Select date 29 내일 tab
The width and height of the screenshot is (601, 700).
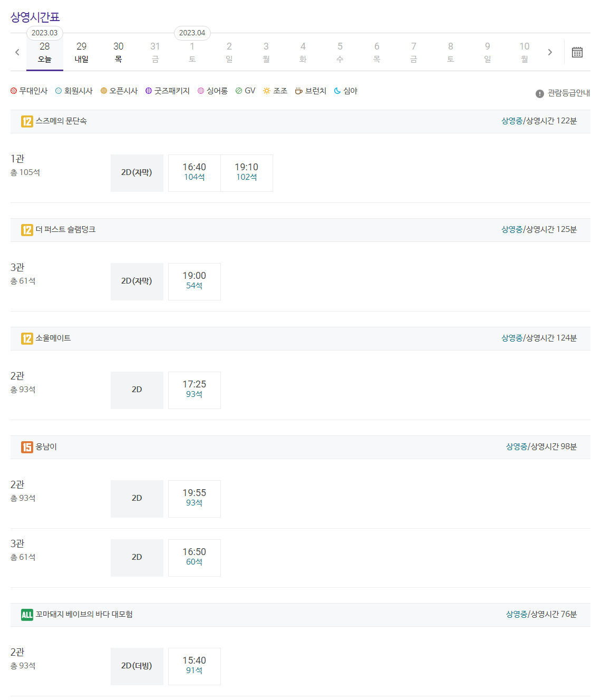tap(82, 52)
